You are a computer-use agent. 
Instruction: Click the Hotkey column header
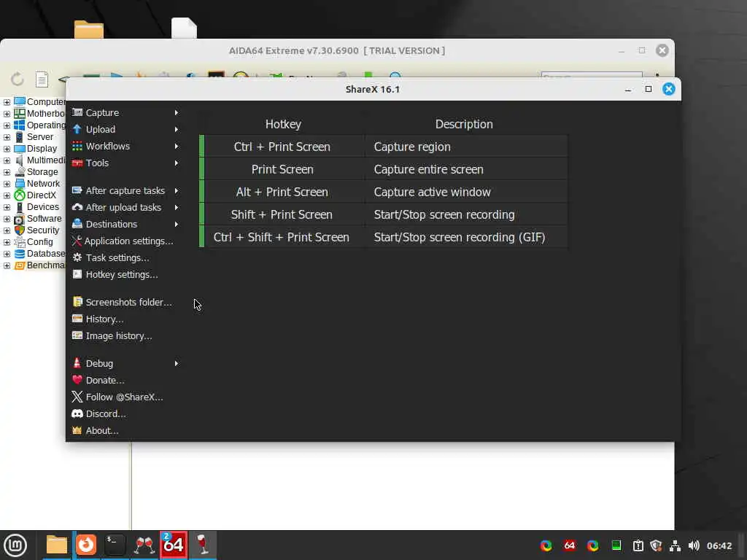pos(283,124)
